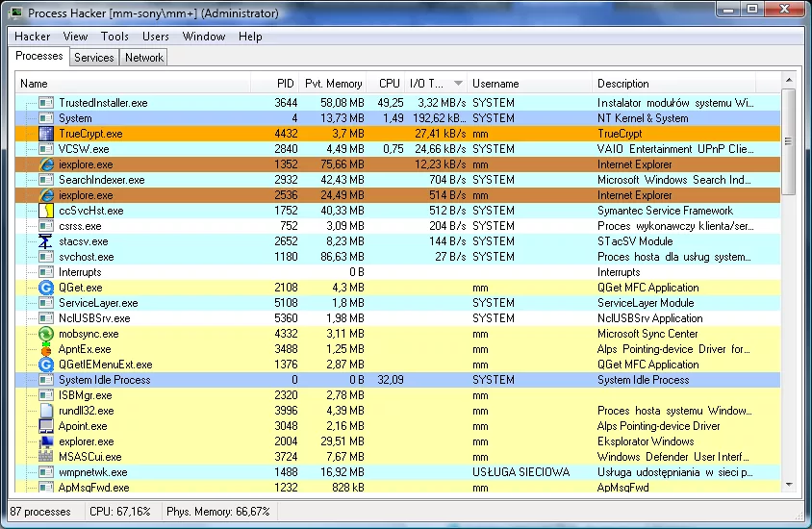The height and width of the screenshot is (529, 812).
Task: Click the stacsv.exe process icon
Action: (x=46, y=241)
